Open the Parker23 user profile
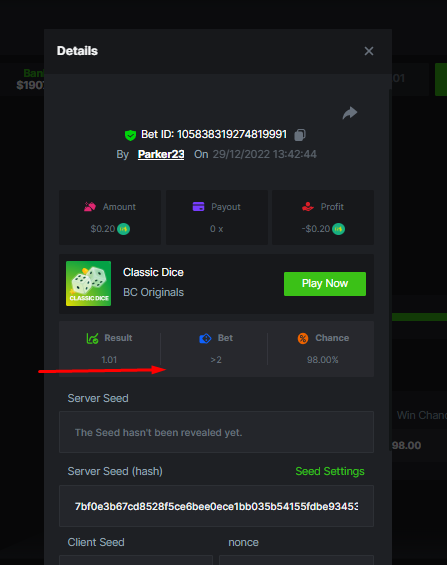 pyautogui.click(x=161, y=154)
